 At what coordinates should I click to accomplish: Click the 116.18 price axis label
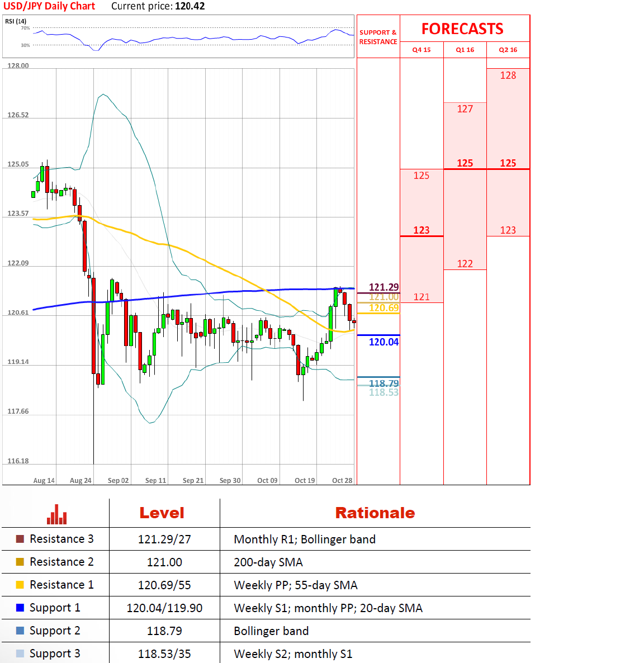[18, 461]
